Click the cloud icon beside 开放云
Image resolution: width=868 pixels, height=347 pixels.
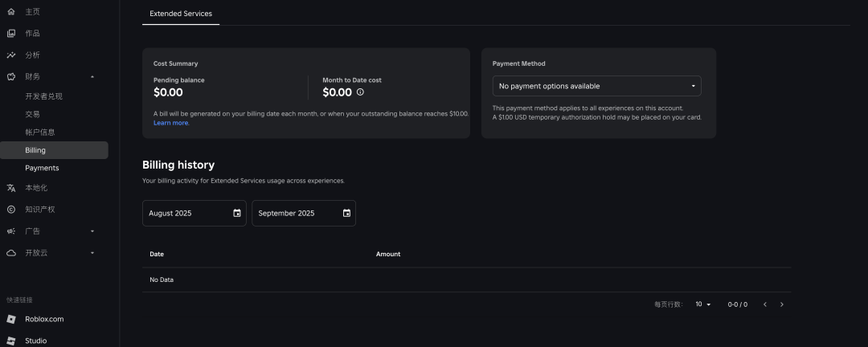[x=11, y=252]
